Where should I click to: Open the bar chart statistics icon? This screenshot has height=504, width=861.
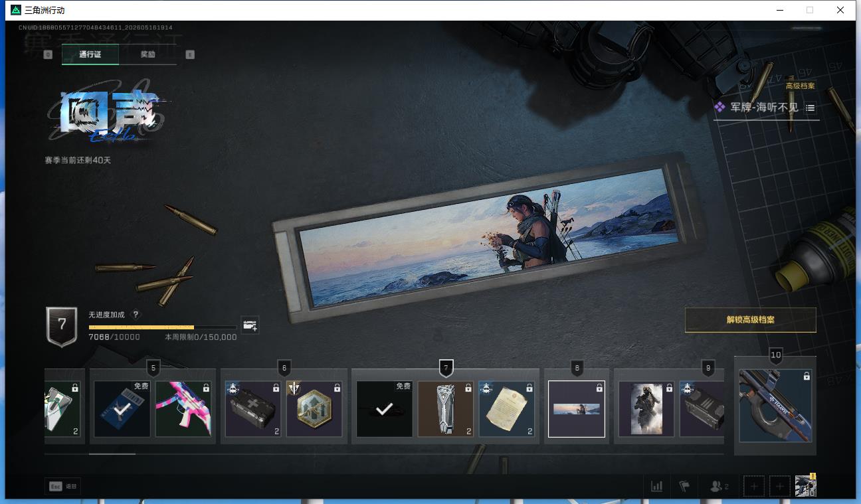click(656, 486)
